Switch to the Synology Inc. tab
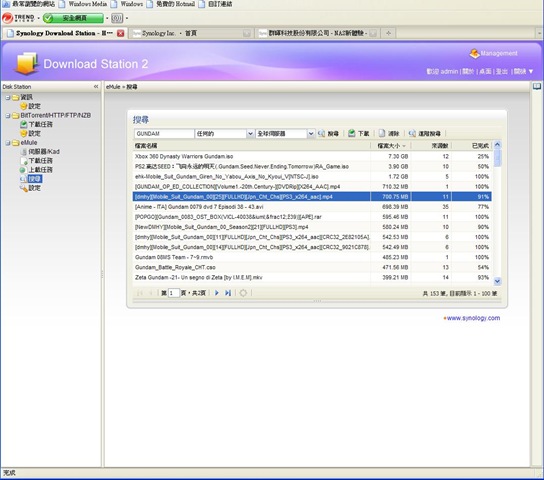The width and height of the screenshot is (544, 480). pos(190,33)
